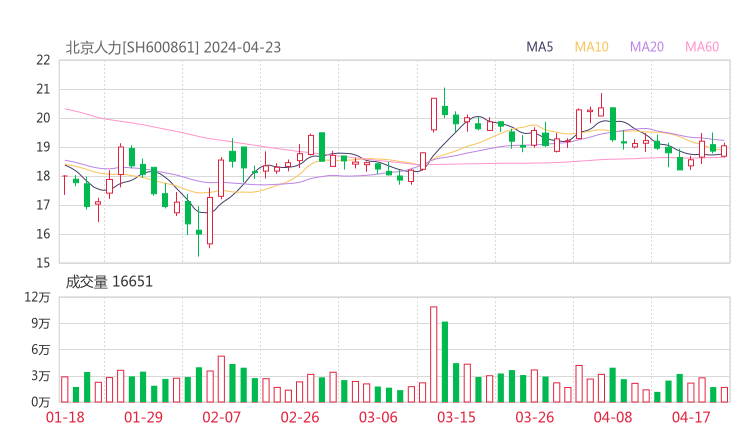Click the MA10 legend label
Viewport: 740px width, 440px height.
point(591,47)
